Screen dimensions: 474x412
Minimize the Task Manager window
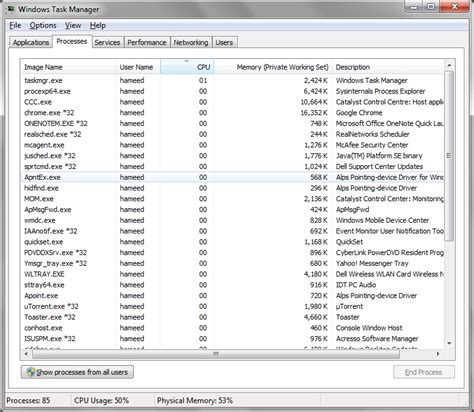[x=414, y=6]
